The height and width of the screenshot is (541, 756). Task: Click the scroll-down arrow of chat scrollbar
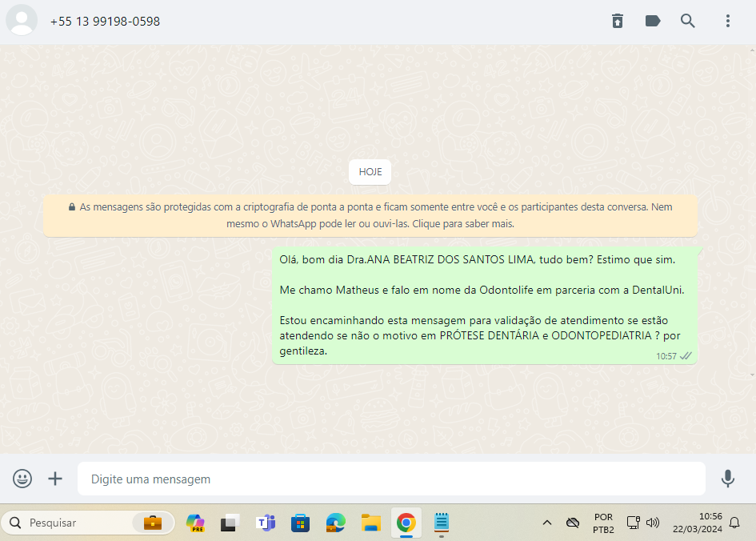click(752, 375)
